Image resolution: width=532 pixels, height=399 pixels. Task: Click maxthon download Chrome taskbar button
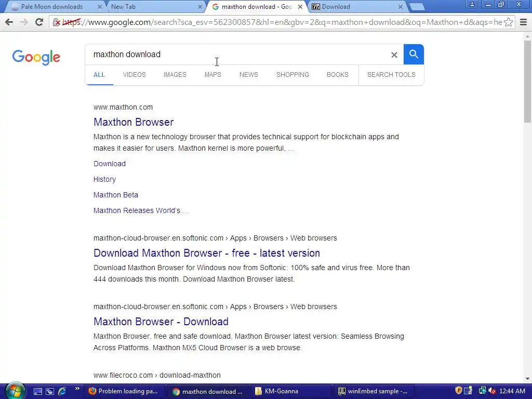click(208, 392)
